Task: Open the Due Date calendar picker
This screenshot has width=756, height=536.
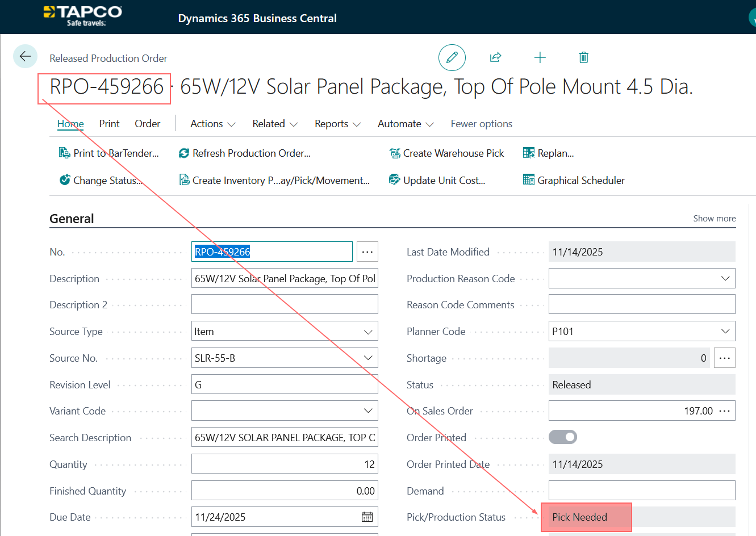Action: point(367,517)
